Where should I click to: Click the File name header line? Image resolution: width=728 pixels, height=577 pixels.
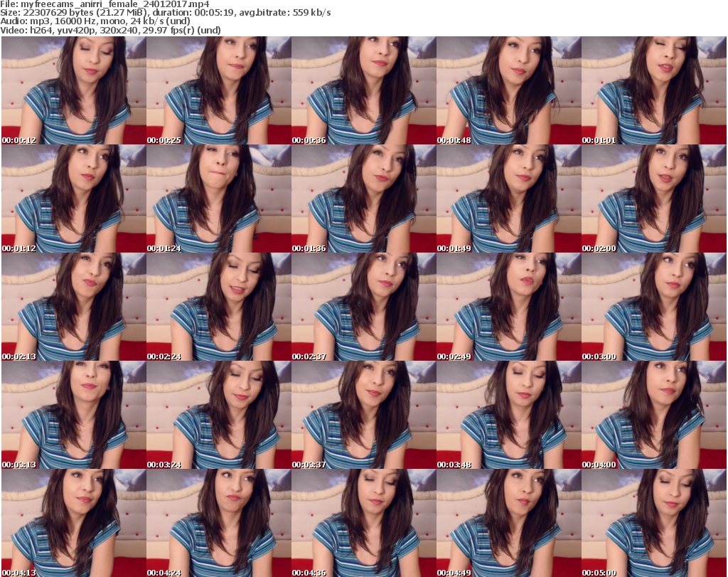[105, 4]
